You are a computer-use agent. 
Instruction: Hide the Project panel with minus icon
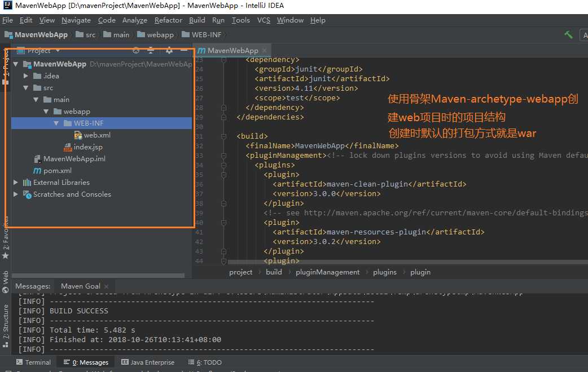pos(184,50)
